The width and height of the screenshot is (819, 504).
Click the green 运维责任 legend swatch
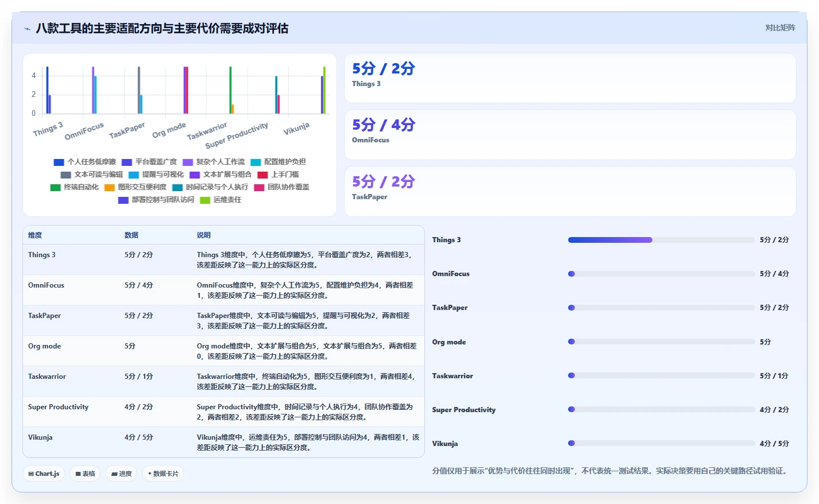(x=205, y=200)
